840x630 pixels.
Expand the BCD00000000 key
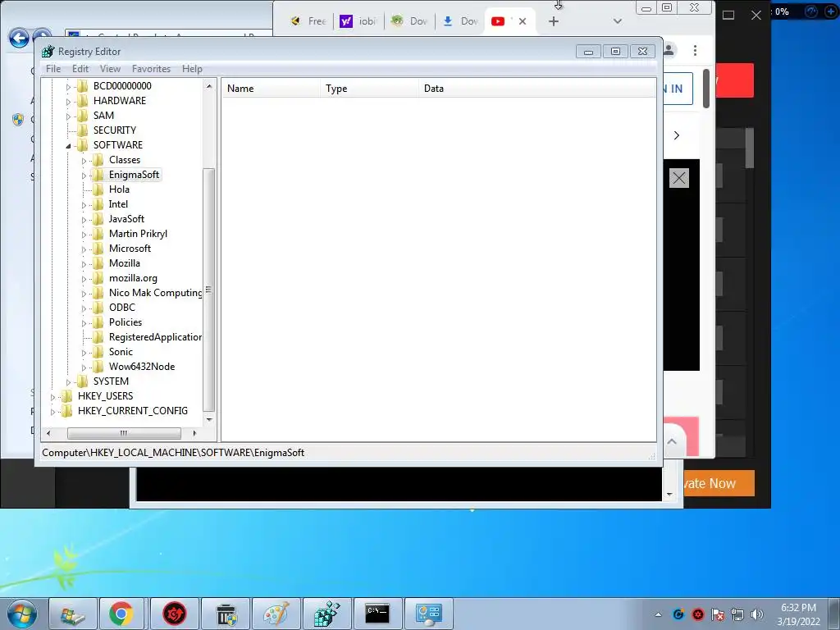tap(68, 86)
